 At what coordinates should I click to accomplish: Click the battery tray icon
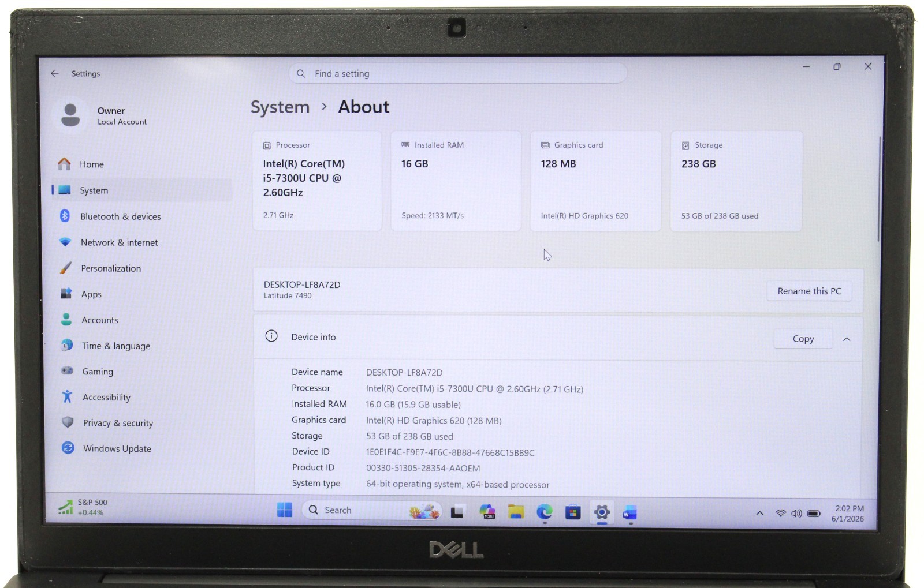814,513
